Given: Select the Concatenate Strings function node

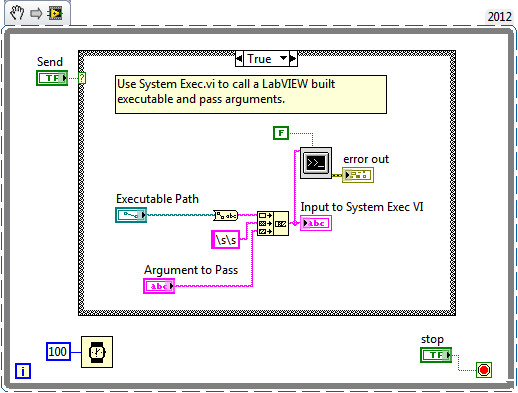Looking at the screenshot, I should pos(273,223).
